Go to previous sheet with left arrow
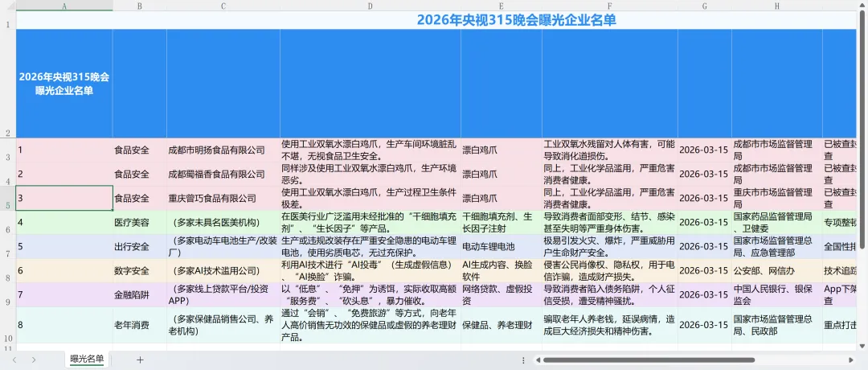 [15, 360]
